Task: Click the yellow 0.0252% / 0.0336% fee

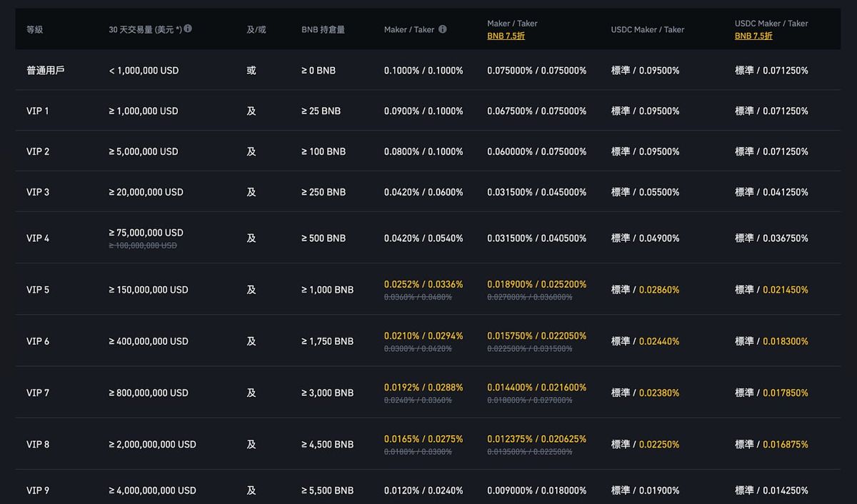Action: tap(424, 284)
